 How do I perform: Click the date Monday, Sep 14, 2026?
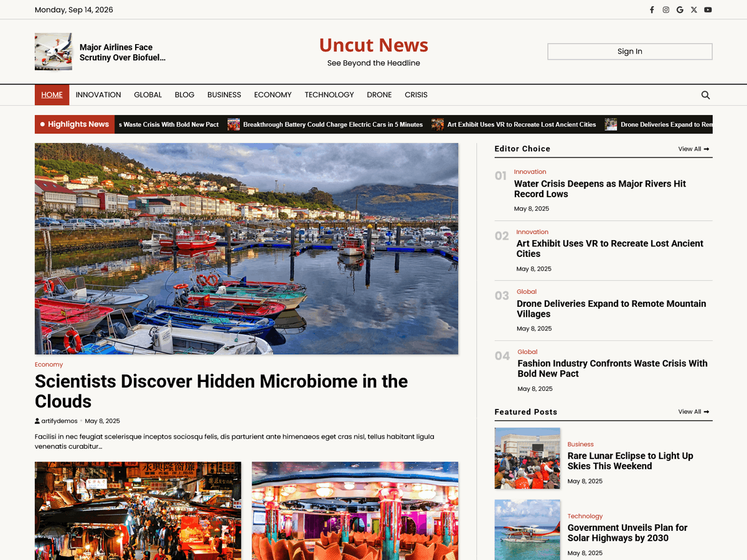tap(74, 10)
